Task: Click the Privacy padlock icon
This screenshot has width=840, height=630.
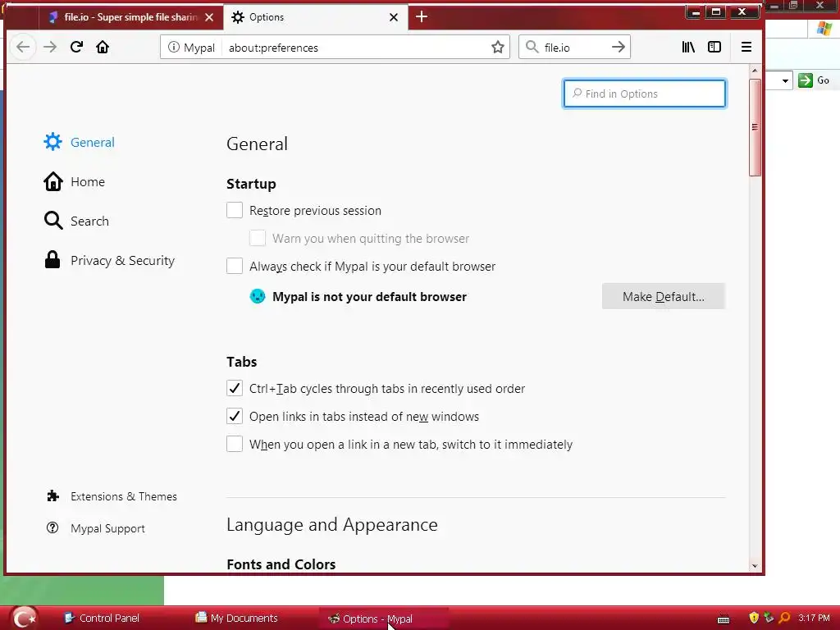Action: point(52,260)
